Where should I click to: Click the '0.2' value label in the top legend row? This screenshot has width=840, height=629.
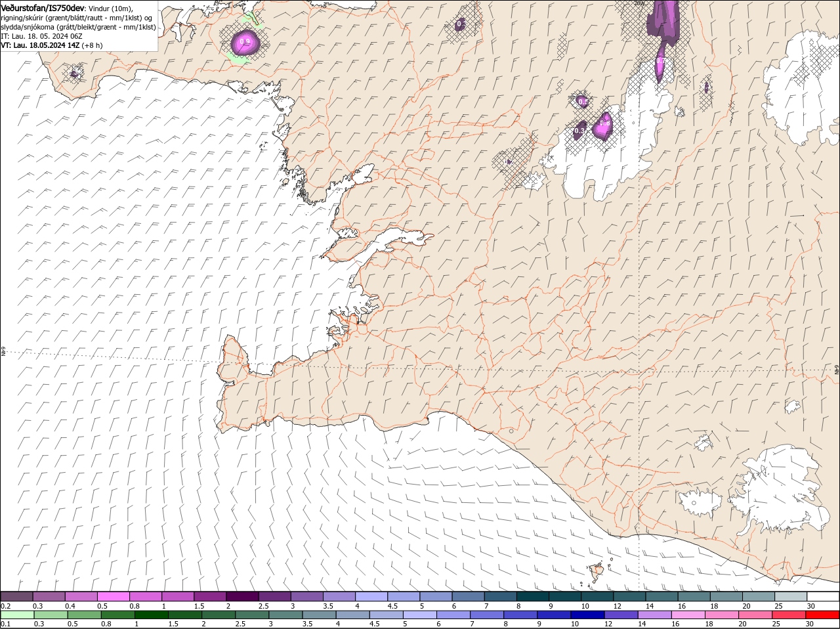(x=5, y=606)
